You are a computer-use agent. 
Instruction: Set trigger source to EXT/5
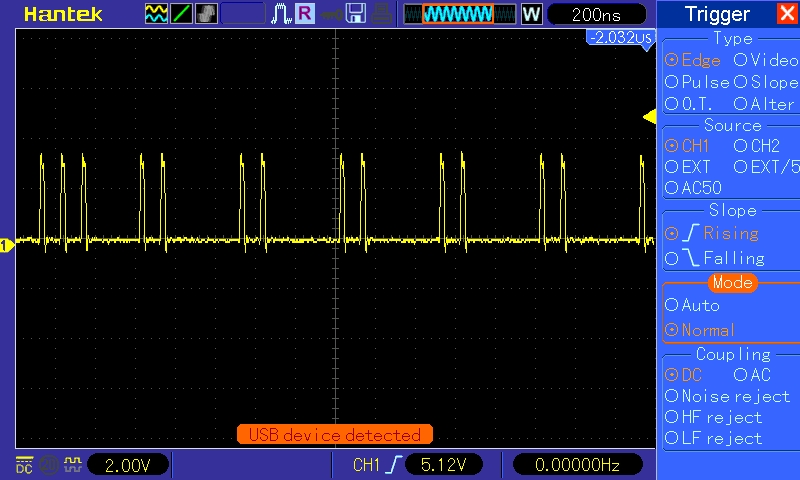[x=766, y=167]
